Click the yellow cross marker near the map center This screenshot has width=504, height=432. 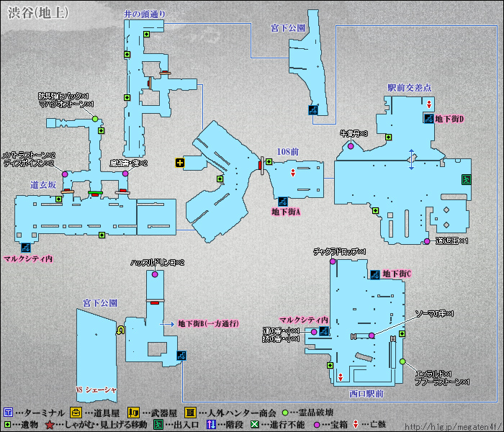pos(179,163)
